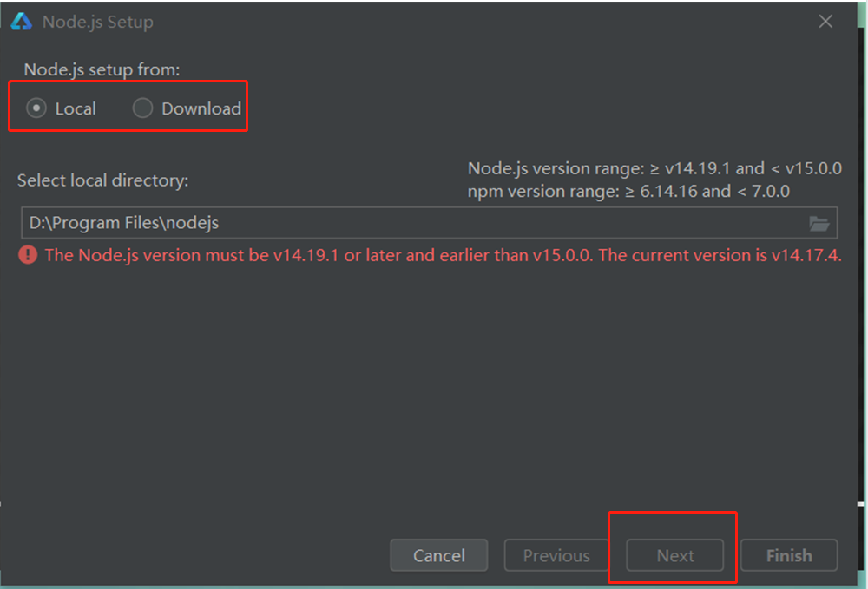Click "The Node.js version must be" error text
Viewport: 868px width, 589px height.
(156, 255)
